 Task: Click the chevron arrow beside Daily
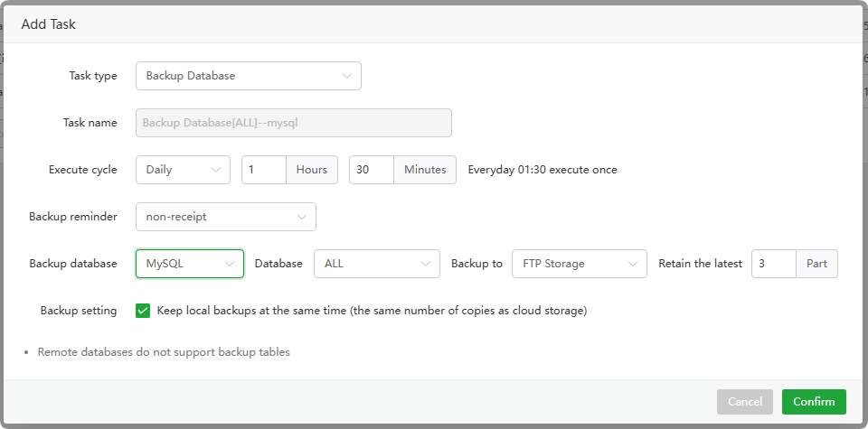click(215, 170)
